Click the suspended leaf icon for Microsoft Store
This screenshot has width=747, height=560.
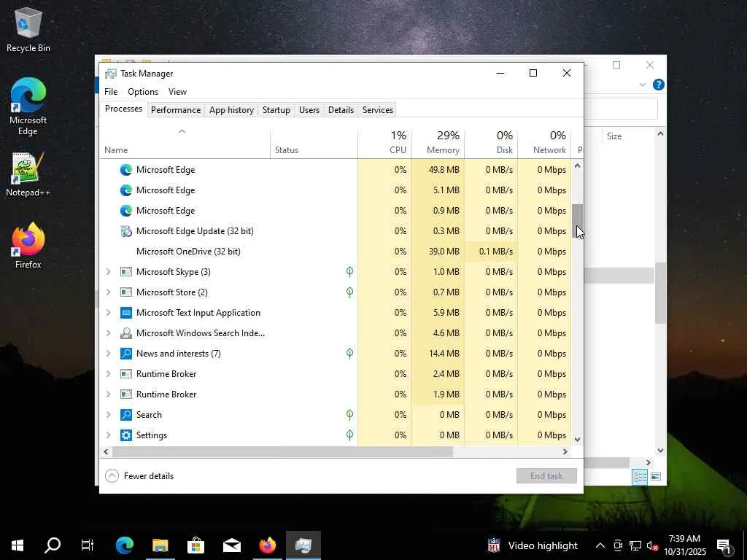pos(349,292)
